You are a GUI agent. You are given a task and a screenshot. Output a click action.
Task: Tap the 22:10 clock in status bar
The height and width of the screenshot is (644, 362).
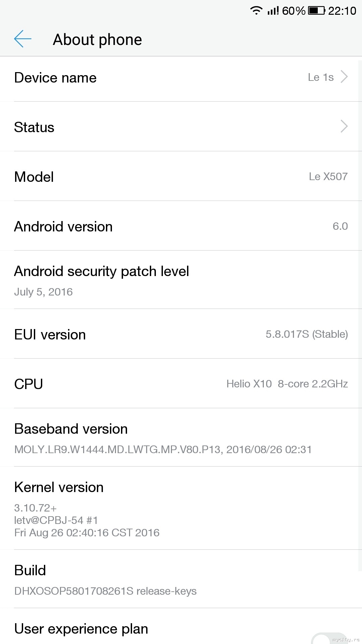click(x=342, y=11)
